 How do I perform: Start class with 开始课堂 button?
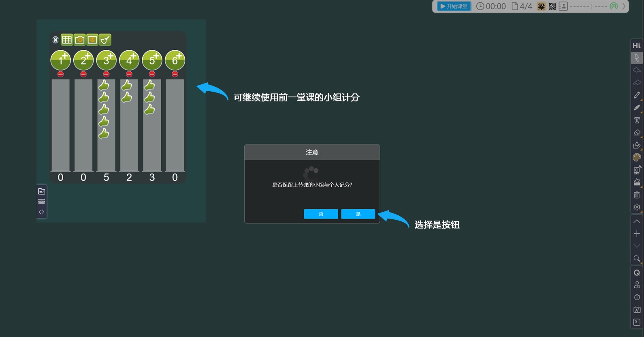coord(454,6)
